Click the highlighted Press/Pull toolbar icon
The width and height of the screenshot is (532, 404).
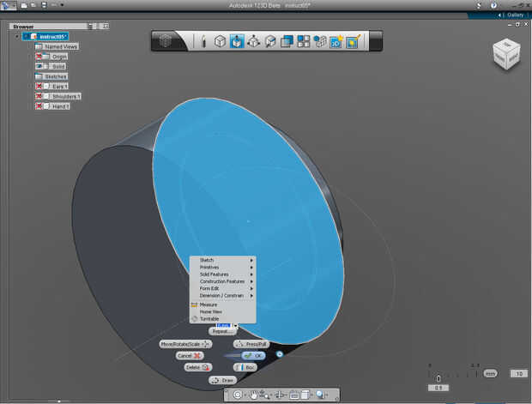[x=237, y=41]
